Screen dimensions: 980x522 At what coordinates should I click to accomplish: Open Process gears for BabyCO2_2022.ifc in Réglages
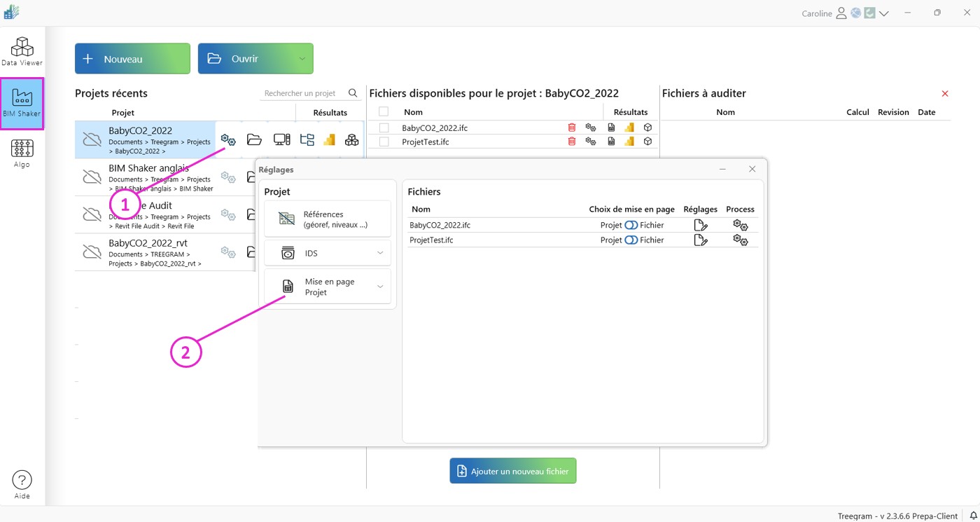tap(740, 225)
